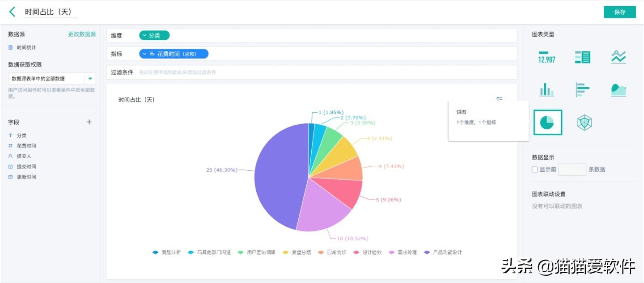Select the radar chart type

tap(584, 122)
